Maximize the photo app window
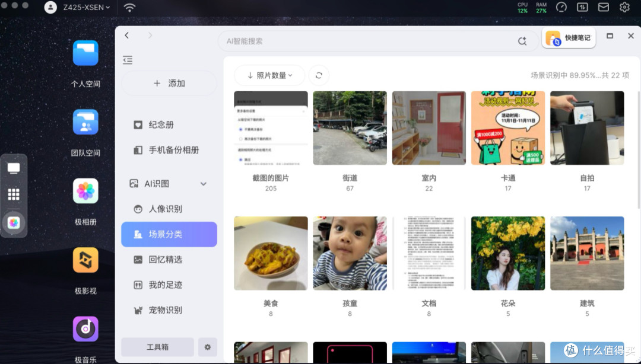Image resolution: width=641 pixels, height=364 pixels. (610, 36)
